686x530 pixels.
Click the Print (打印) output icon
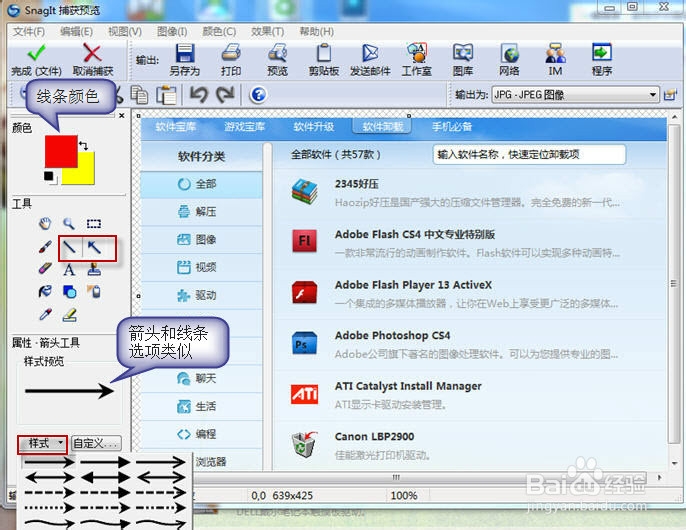point(231,53)
